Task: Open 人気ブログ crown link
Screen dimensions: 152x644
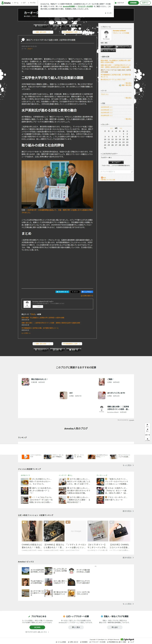Action: point(119,3)
